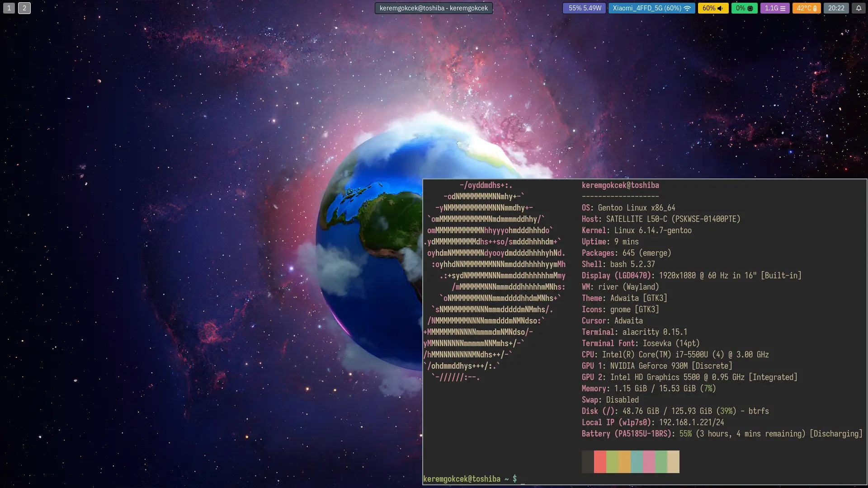Click the Swap: Disabled line
The image size is (868, 488).
(x=610, y=400)
